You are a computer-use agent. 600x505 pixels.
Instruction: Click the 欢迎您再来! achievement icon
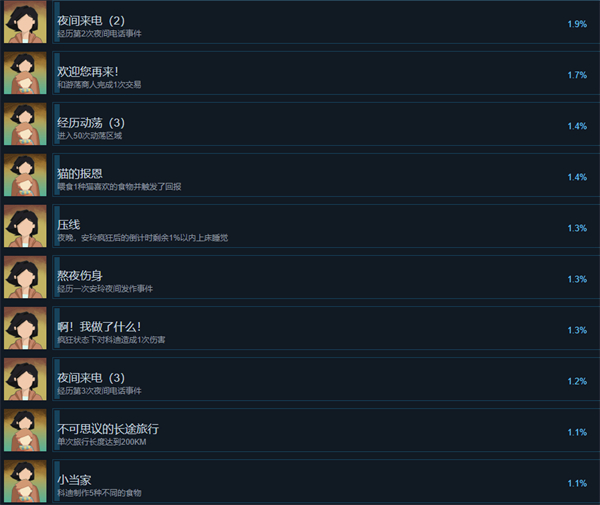[25, 73]
